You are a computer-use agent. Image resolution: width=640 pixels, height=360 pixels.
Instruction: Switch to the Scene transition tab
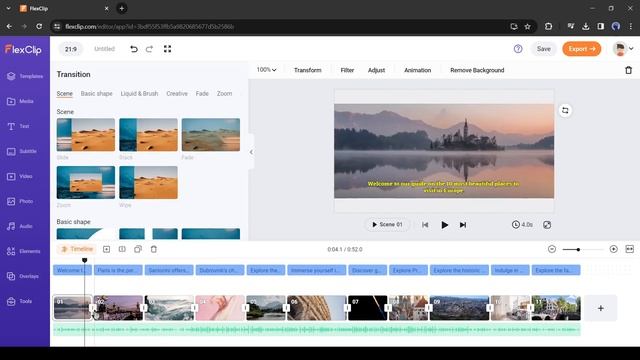coord(64,93)
